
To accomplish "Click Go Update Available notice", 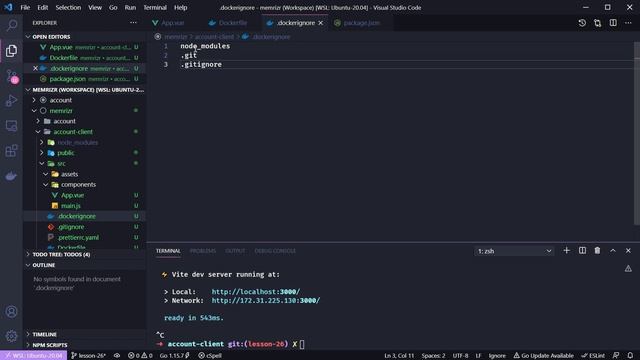I will point(543,356).
